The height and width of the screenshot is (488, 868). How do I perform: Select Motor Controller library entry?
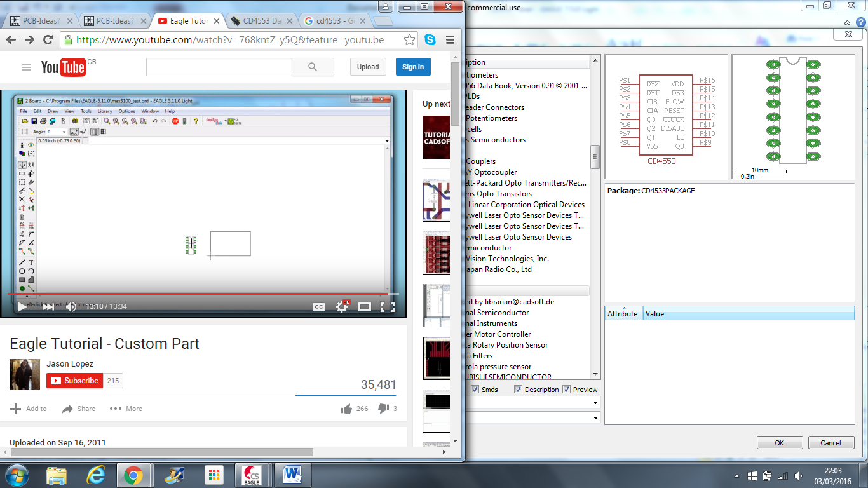point(498,334)
